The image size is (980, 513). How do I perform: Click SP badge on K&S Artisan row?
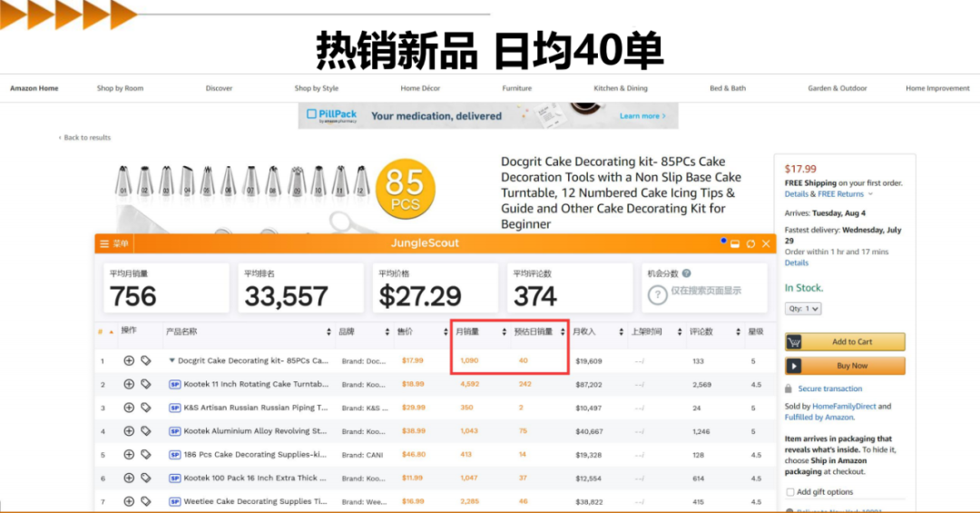pyautogui.click(x=175, y=408)
